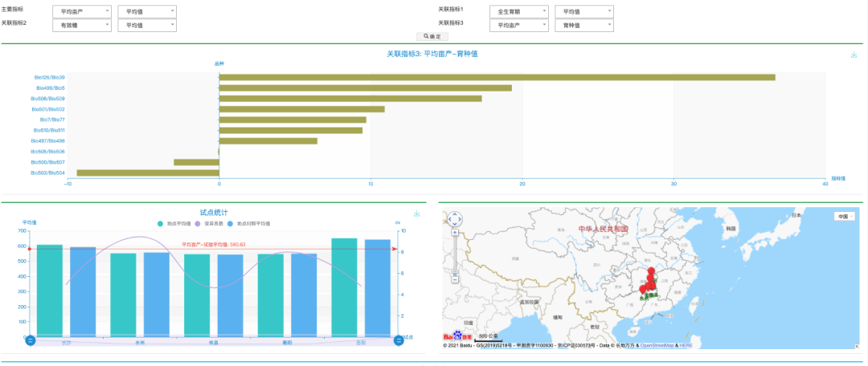Click the bar for Bio499/Bio5
The width and height of the screenshot is (868, 366).
point(366,88)
